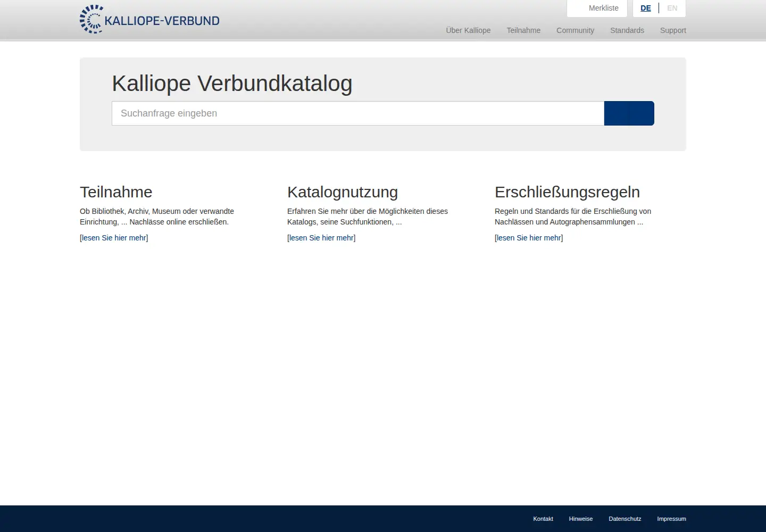This screenshot has height=532, width=766.
Task: Click the text 'Erfahren Sie mehr über die Möglichkeiten dieses'
Action: tap(368, 211)
